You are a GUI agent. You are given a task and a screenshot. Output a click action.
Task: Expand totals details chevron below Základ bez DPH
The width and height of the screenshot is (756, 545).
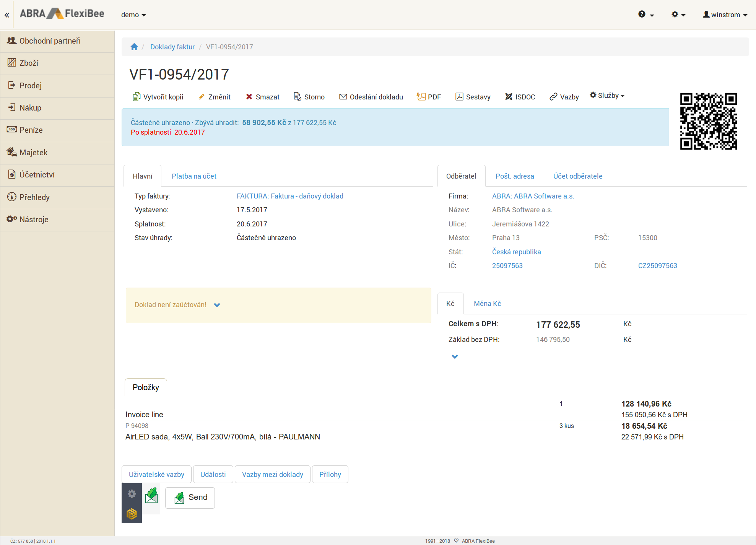point(455,356)
